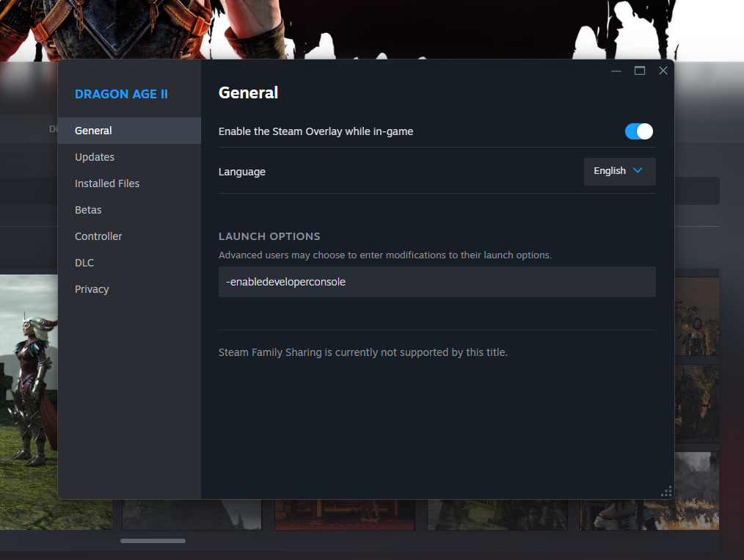Maximize the properties window
The image size is (744, 560).
[x=640, y=70]
